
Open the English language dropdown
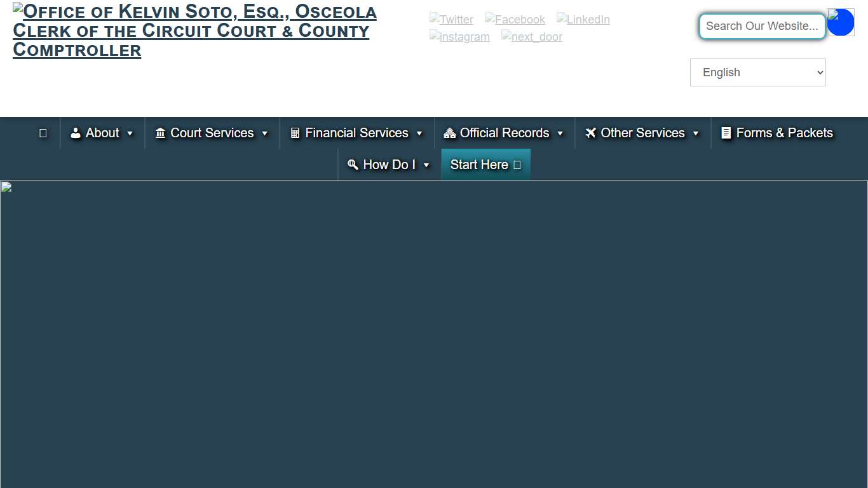757,72
